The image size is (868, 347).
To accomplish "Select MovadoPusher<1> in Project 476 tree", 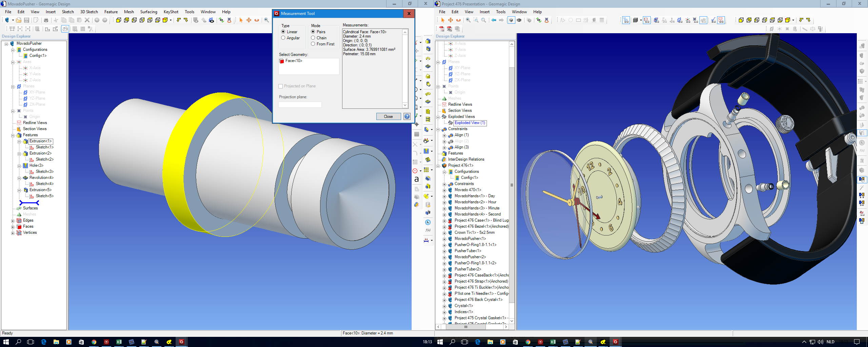I will pos(470,239).
